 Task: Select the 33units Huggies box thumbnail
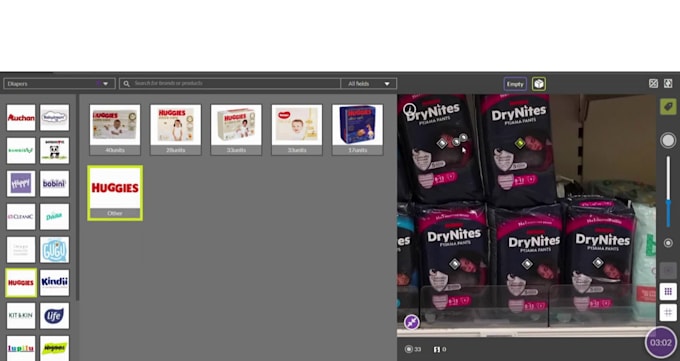click(x=236, y=129)
